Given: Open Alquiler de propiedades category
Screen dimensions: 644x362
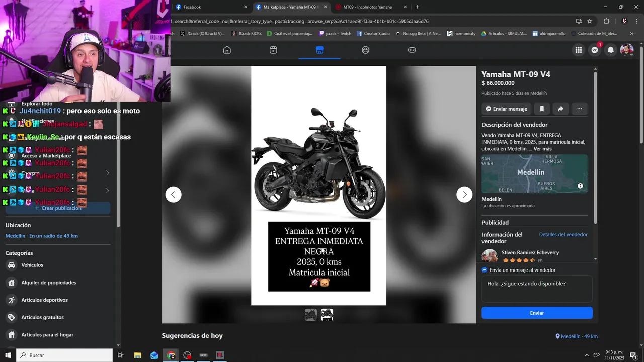Looking at the screenshot, I should coord(58,283).
